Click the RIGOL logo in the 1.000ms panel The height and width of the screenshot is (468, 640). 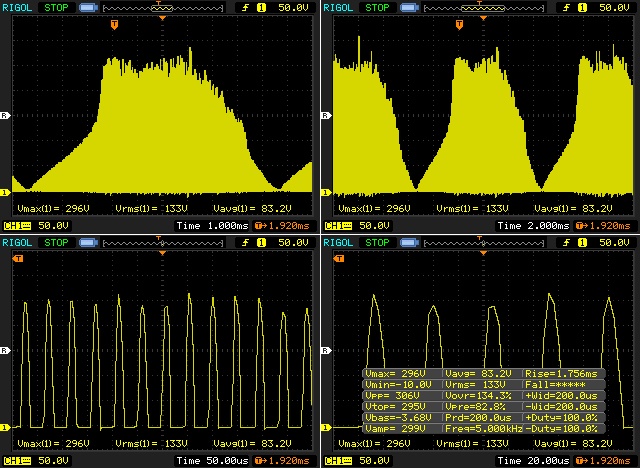pos(17,7)
